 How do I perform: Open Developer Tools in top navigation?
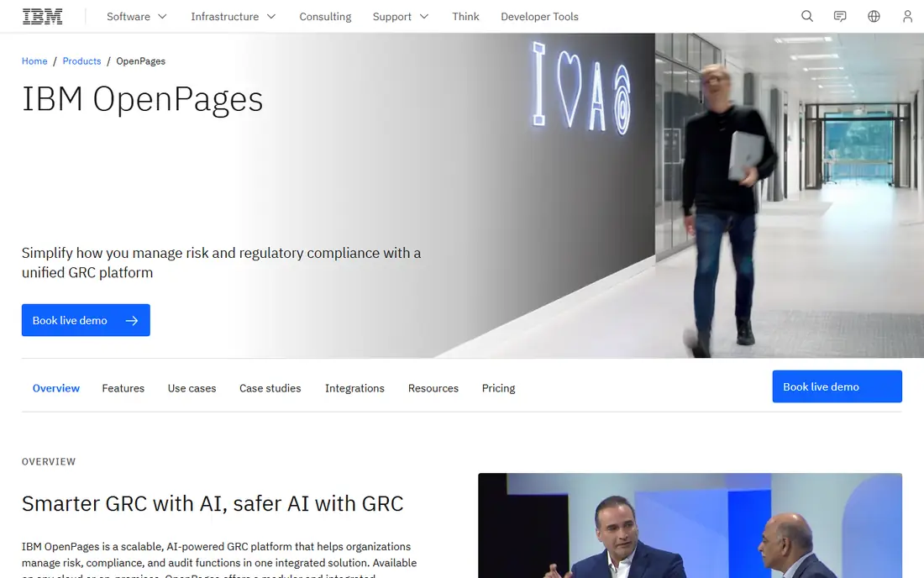(540, 17)
